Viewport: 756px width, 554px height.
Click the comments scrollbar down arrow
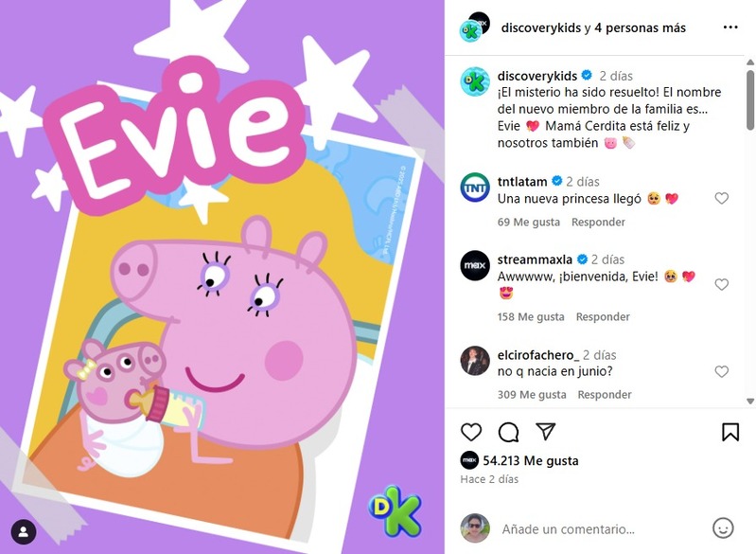[750, 401]
